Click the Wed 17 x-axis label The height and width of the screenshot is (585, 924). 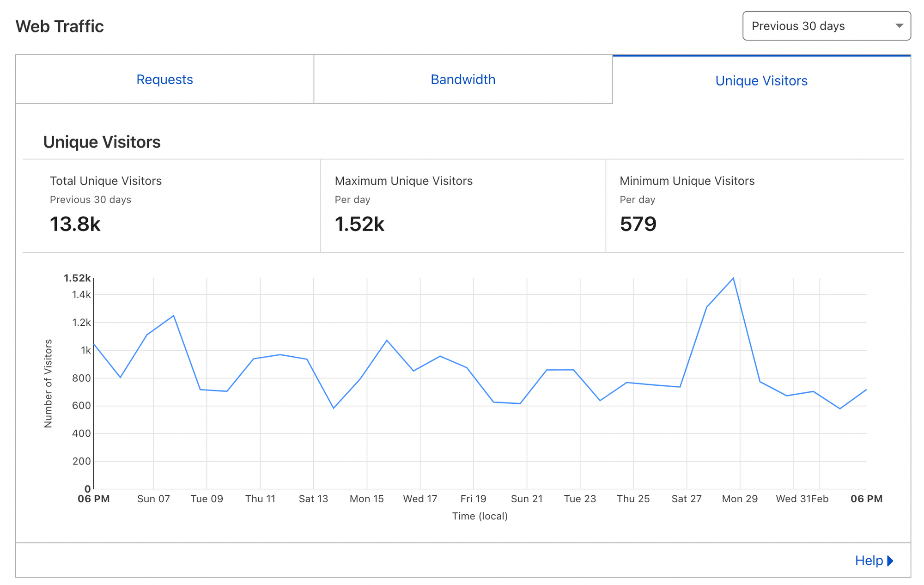[x=420, y=499]
